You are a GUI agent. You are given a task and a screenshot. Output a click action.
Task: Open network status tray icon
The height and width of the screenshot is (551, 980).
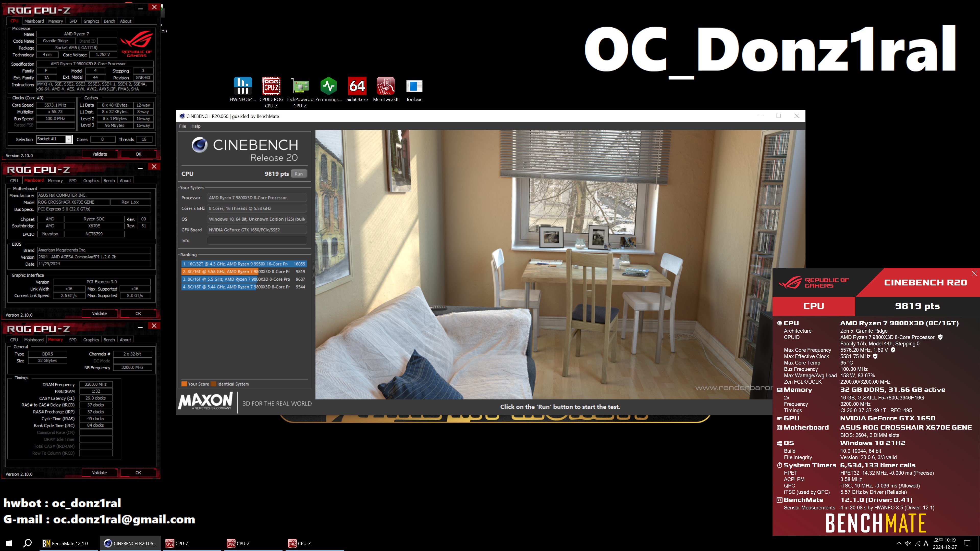918,543
